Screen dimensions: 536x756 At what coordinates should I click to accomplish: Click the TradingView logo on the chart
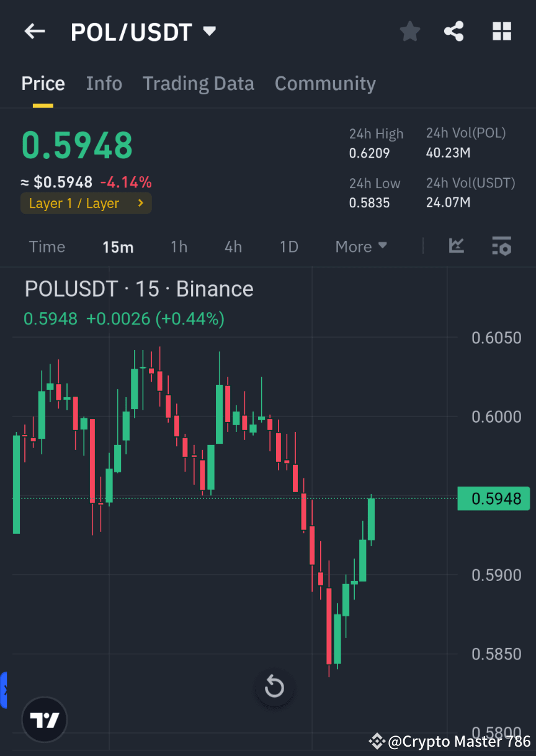point(43,719)
